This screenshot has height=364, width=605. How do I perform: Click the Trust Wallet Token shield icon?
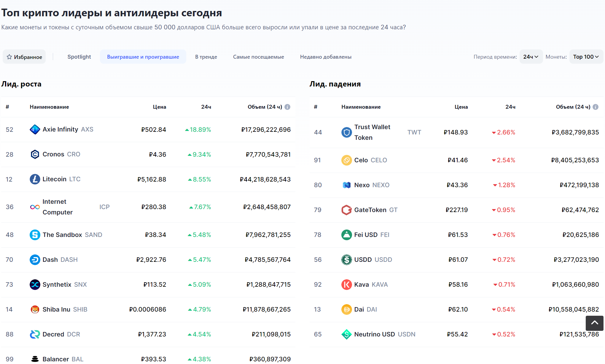(x=346, y=132)
